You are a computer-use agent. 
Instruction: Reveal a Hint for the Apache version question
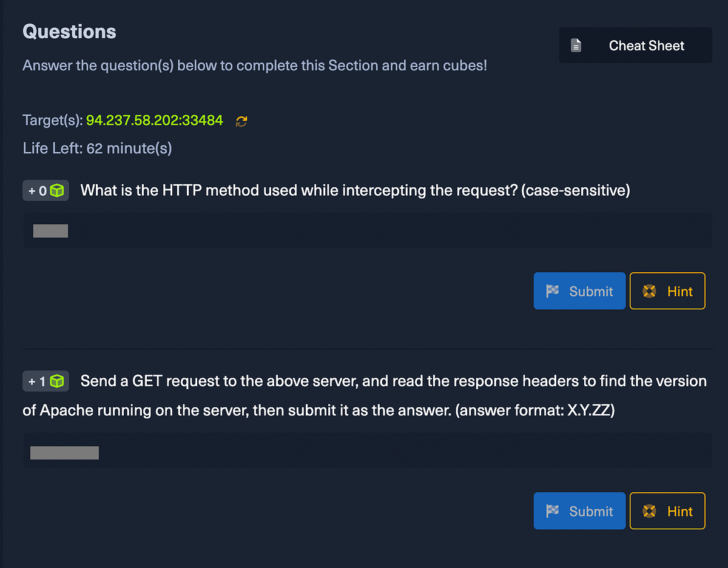click(667, 510)
